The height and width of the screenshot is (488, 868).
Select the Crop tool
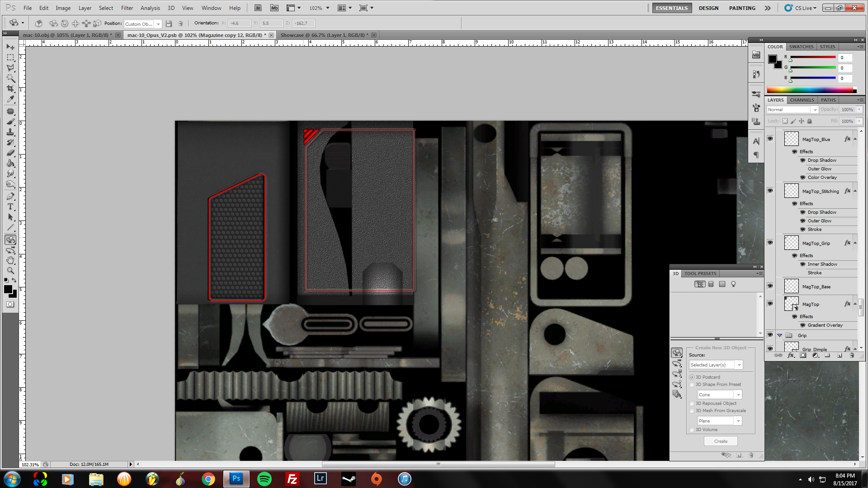(10, 89)
